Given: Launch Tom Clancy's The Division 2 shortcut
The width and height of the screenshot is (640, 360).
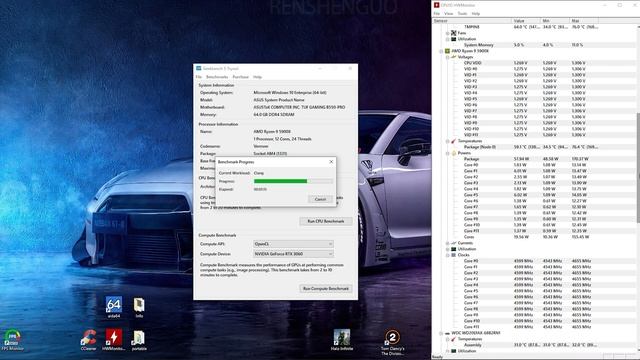Looking at the screenshot, I should (392, 342).
